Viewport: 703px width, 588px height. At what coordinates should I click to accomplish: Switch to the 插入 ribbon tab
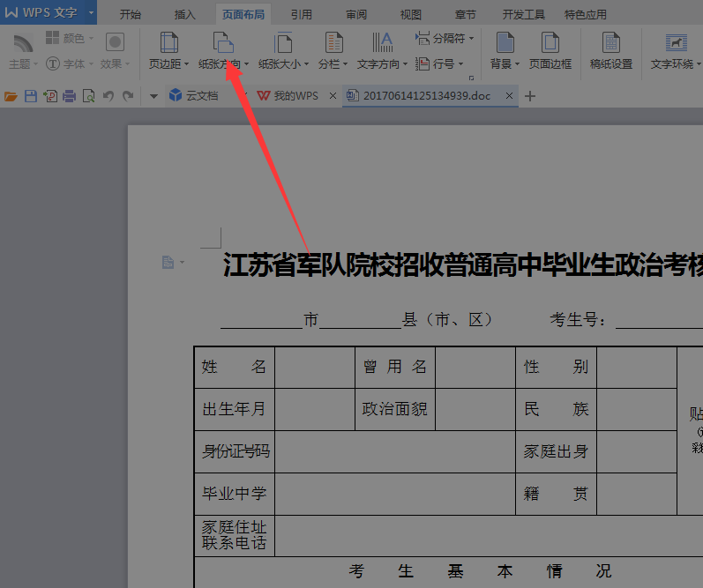184,14
